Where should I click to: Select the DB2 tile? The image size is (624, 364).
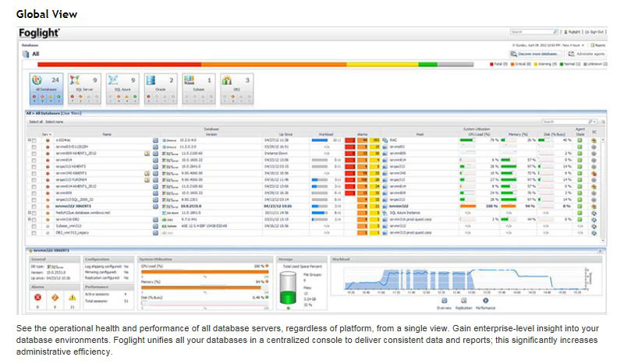(237, 89)
